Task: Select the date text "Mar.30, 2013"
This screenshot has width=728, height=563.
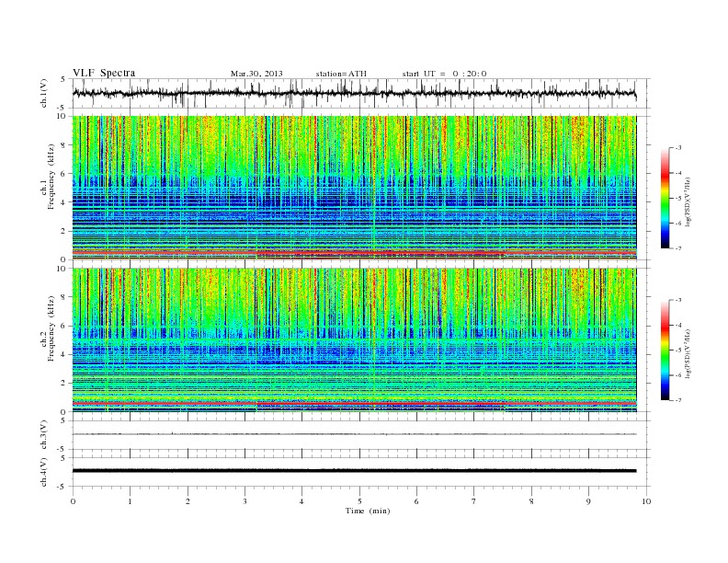Action: click(x=256, y=74)
